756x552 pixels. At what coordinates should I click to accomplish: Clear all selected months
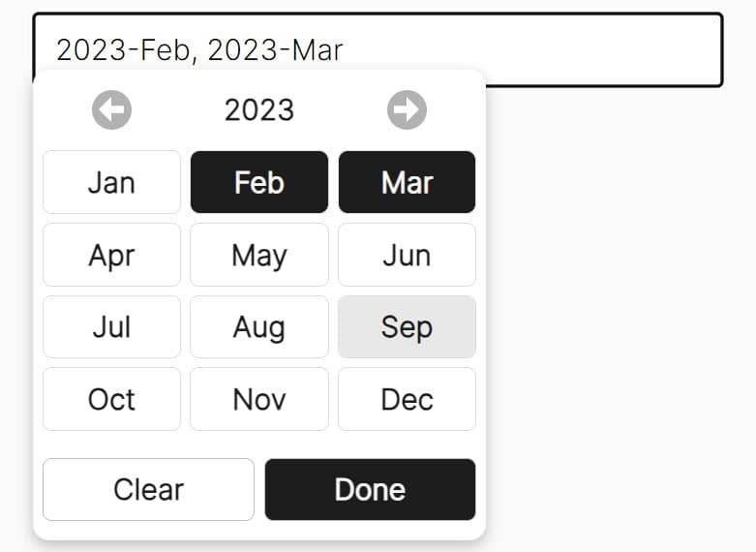click(x=148, y=489)
